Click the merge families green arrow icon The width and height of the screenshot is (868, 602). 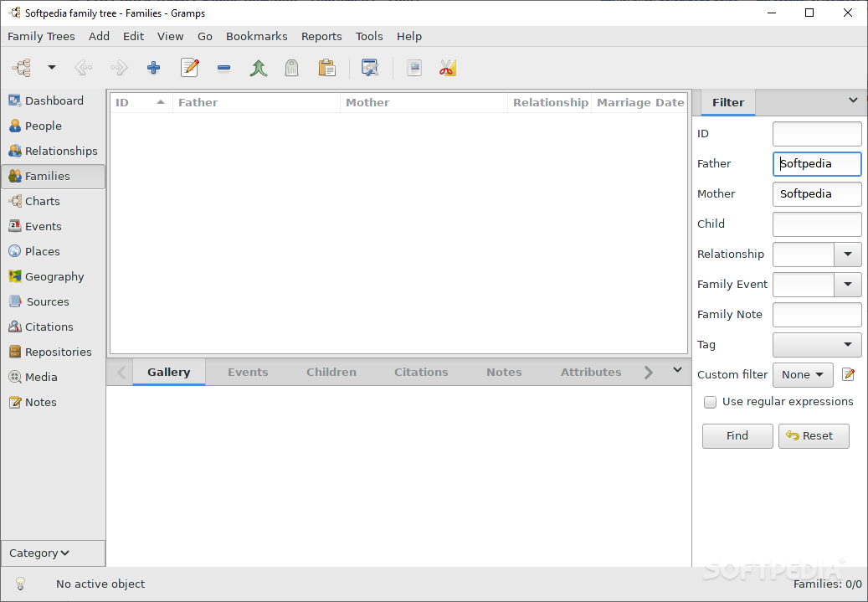click(258, 68)
